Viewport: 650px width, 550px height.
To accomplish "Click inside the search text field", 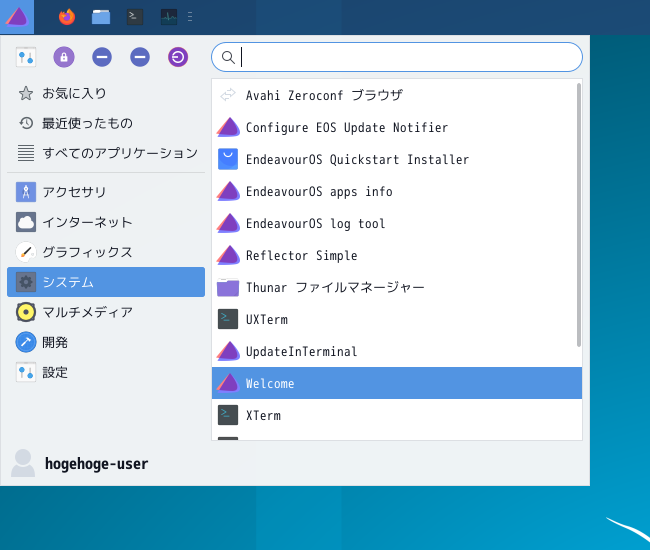I will point(397,57).
